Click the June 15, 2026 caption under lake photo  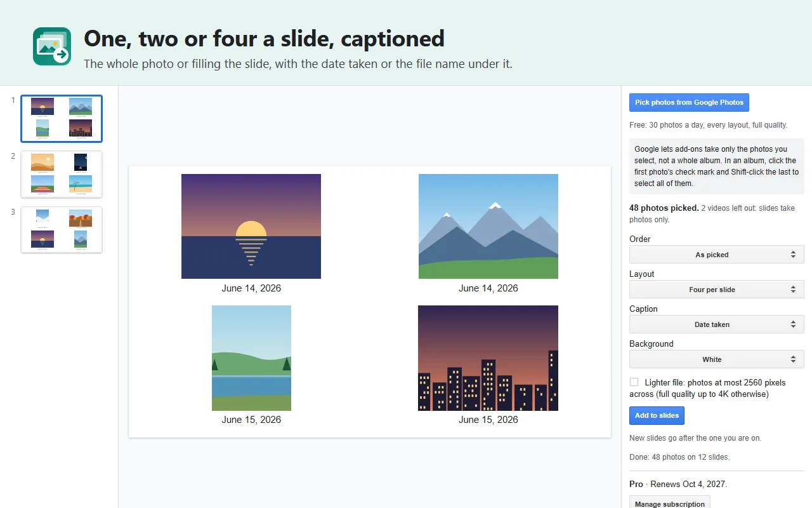point(251,420)
